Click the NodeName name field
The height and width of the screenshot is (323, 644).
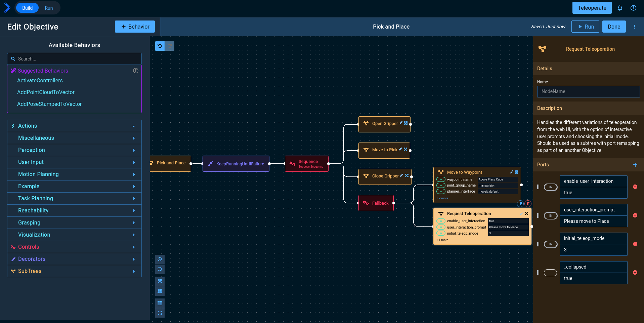click(588, 91)
